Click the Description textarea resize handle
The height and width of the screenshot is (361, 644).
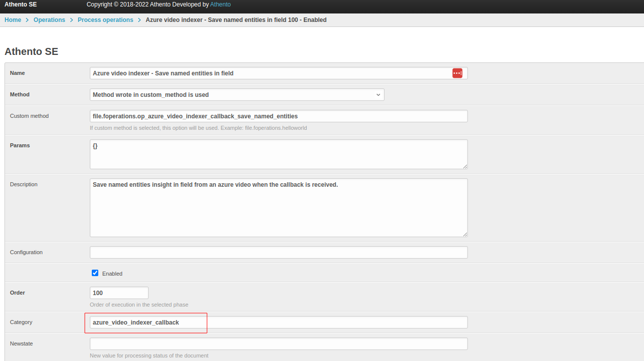point(465,234)
